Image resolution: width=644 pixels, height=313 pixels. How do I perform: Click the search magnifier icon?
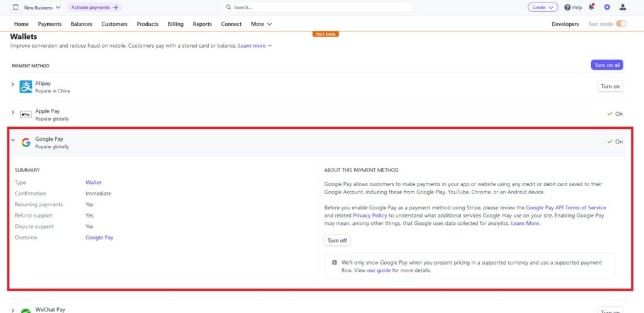click(x=229, y=8)
